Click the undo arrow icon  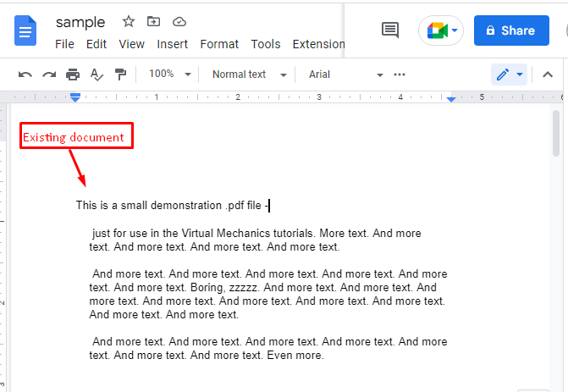(25, 75)
